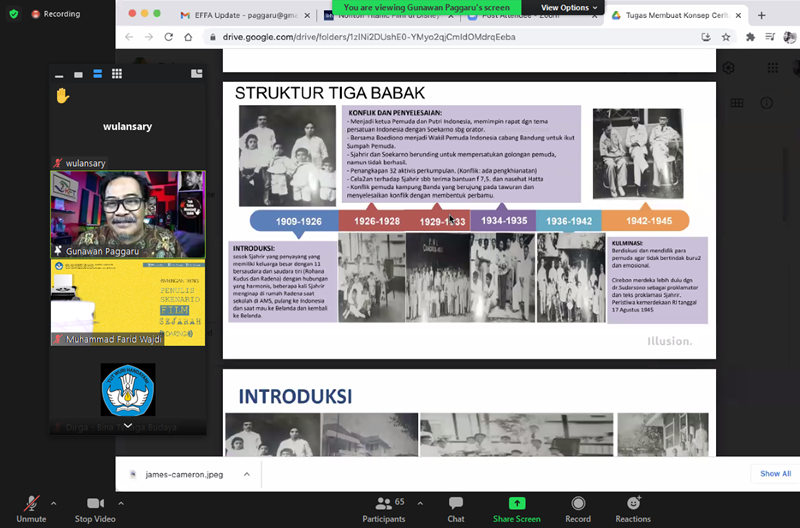Open the Reactions menu
The height and width of the screenshot is (528, 800).
click(633, 509)
